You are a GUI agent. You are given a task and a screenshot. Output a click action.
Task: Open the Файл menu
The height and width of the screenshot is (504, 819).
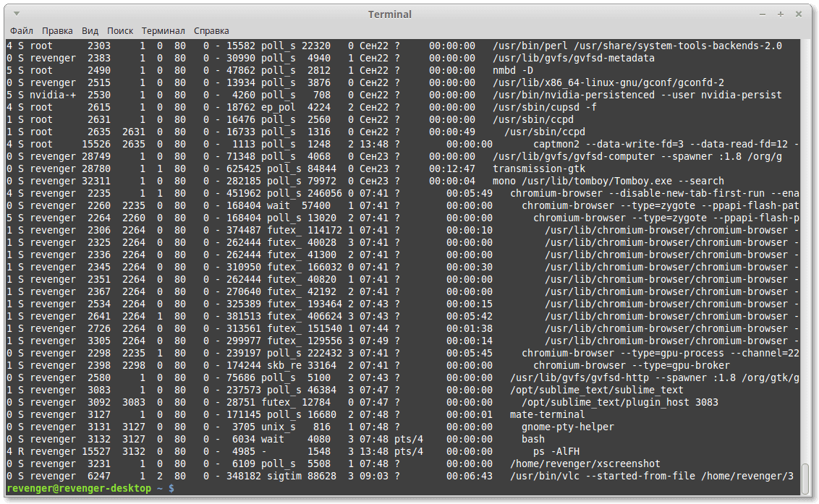22,31
